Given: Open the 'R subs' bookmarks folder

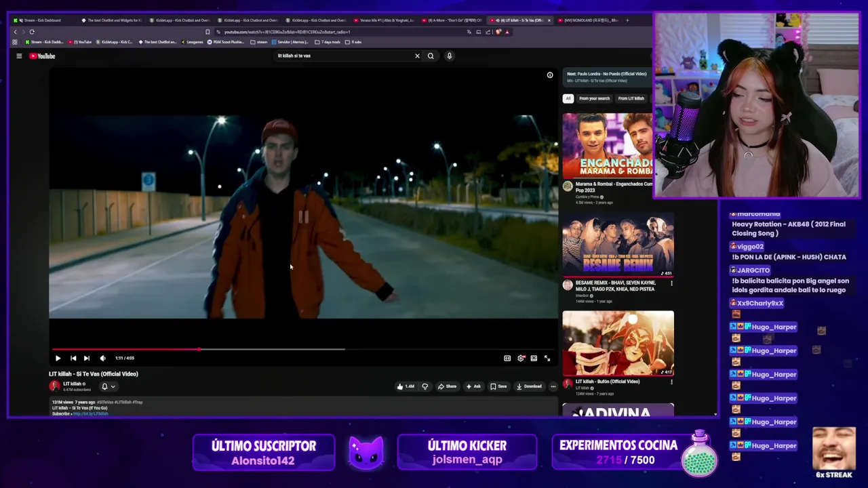Looking at the screenshot, I should point(354,42).
